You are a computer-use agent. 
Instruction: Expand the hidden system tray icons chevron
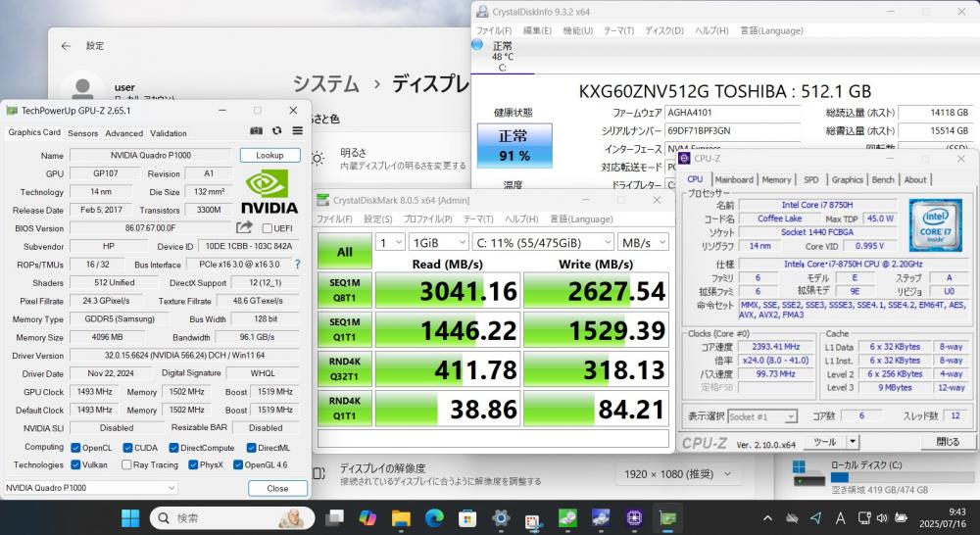(767, 518)
